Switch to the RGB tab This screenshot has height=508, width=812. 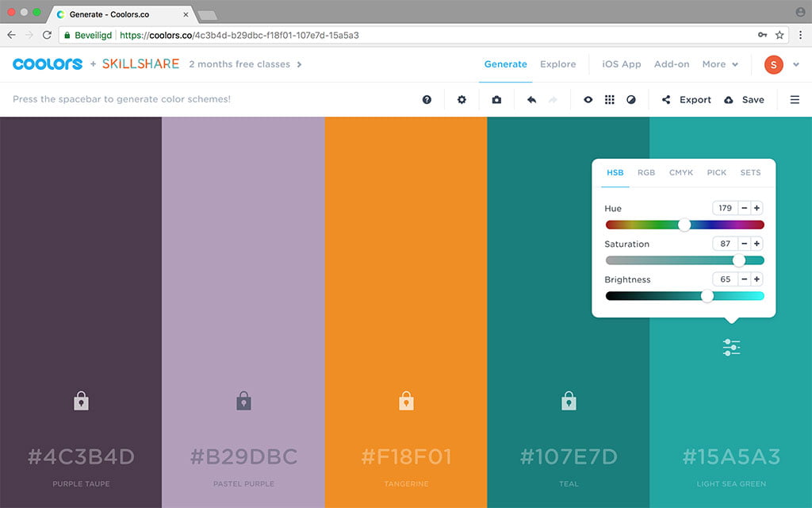(x=646, y=172)
